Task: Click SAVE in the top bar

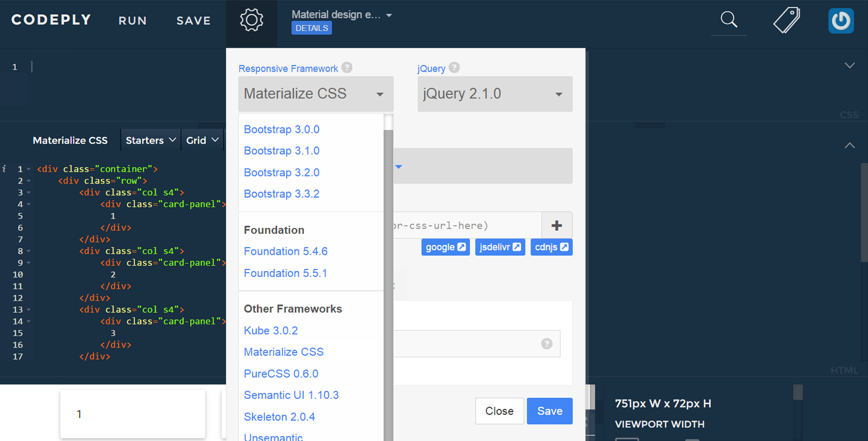Action: coord(194,21)
